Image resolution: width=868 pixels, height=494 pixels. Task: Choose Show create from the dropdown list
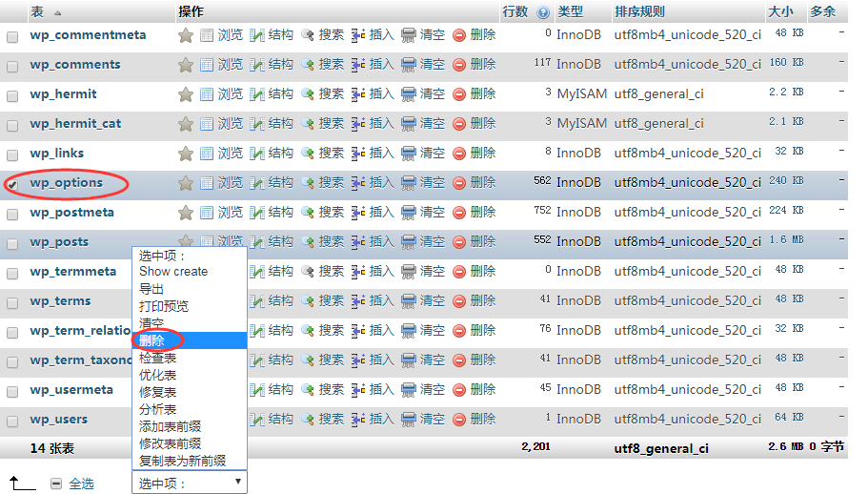click(x=190, y=272)
